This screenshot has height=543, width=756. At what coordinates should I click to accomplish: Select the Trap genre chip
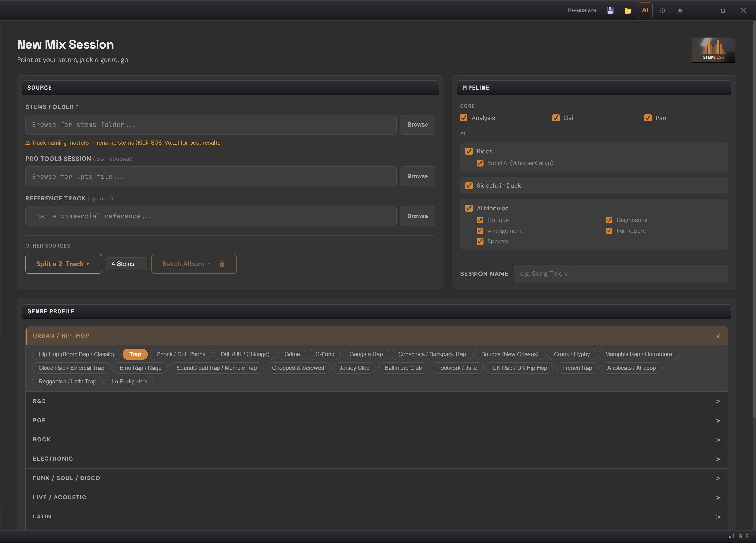pos(135,354)
